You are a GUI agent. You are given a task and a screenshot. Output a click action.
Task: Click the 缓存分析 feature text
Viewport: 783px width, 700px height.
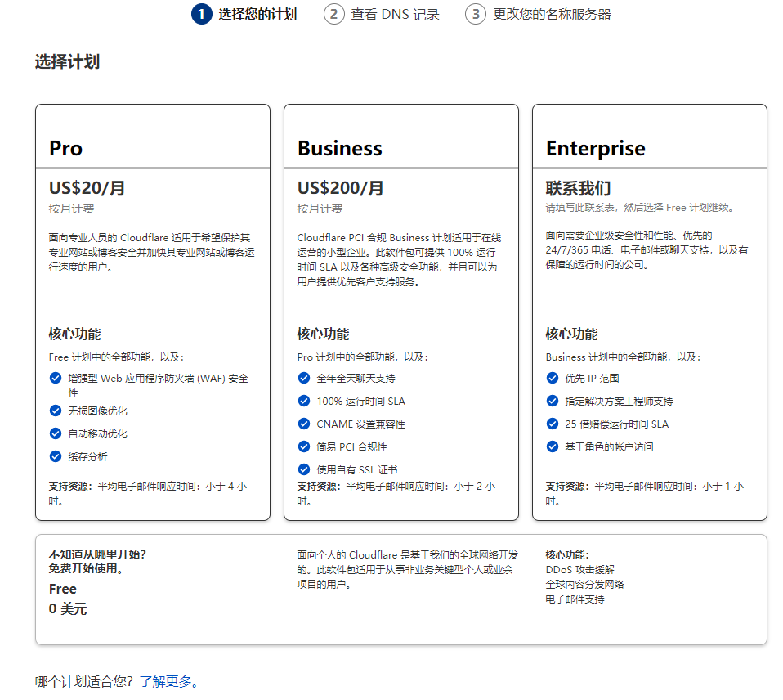88,456
